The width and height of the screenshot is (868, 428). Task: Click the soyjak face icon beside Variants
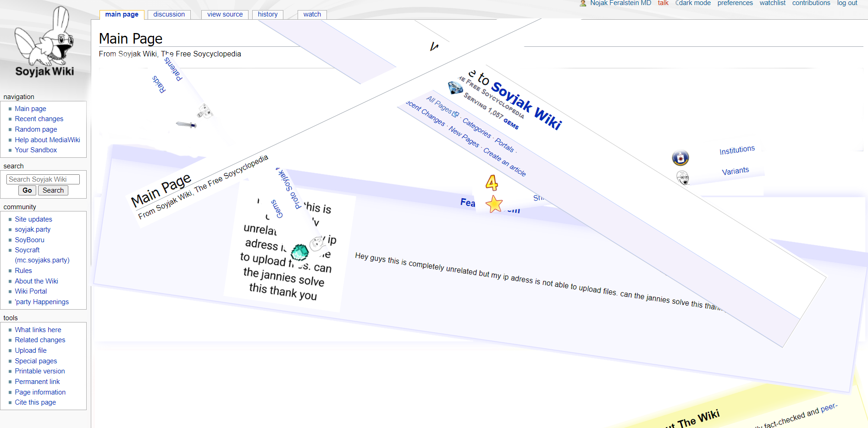coord(682,178)
